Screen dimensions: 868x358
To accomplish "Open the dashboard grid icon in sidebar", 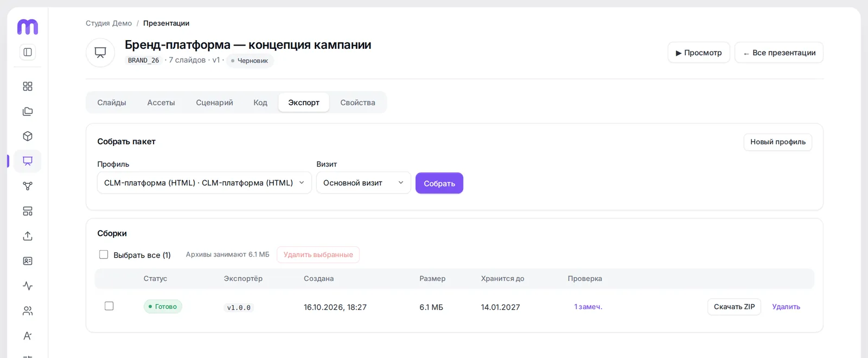I will 28,86.
